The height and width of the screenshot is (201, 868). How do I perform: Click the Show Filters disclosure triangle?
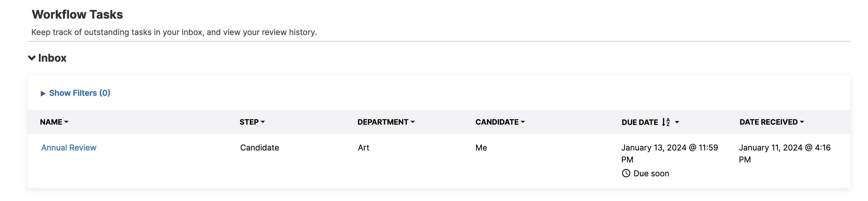(x=43, y=93)
